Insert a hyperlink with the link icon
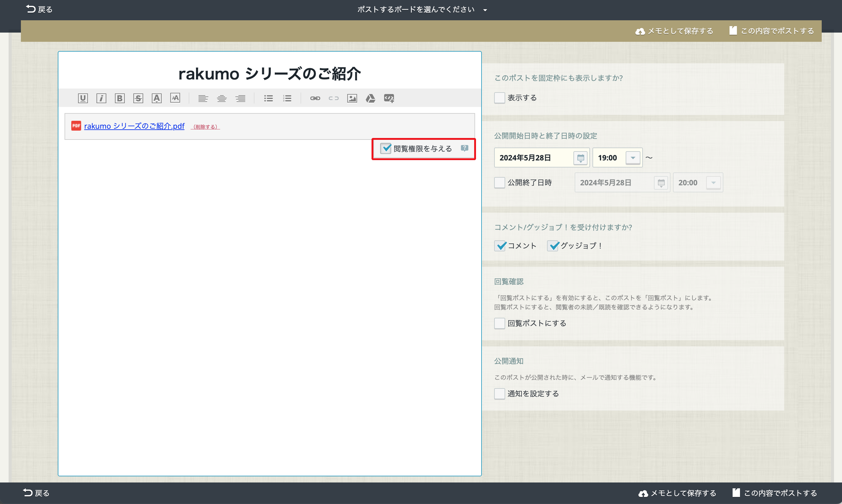 pos(315,98)
